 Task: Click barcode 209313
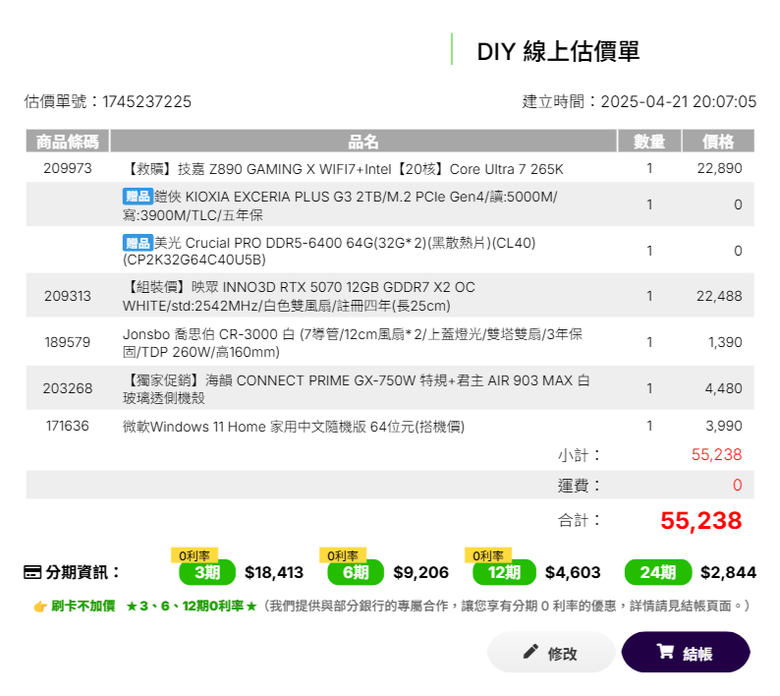point(68,296)
